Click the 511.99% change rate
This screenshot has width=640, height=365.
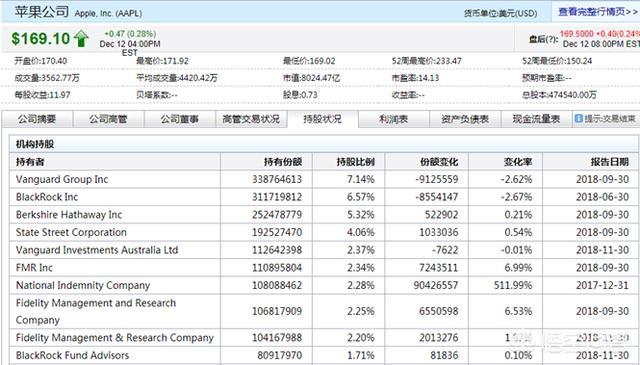[x=513, y=285]
